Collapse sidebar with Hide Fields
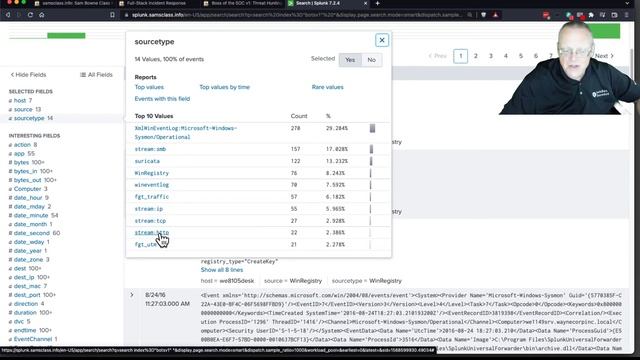 click(28, 75)
